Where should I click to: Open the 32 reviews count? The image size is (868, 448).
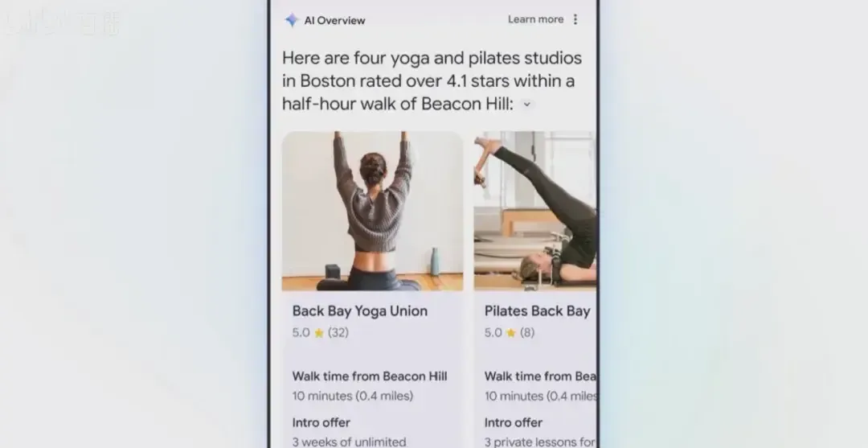click(338, 333)
